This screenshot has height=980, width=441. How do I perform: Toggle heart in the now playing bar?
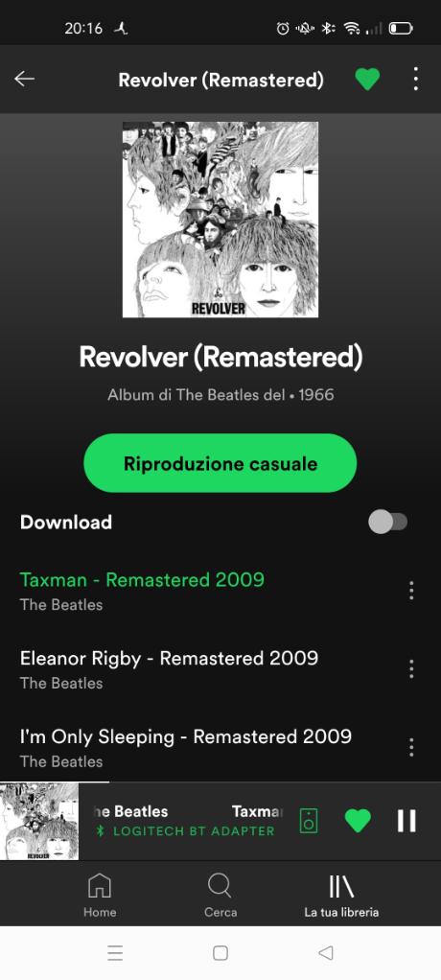click(358, 821)
